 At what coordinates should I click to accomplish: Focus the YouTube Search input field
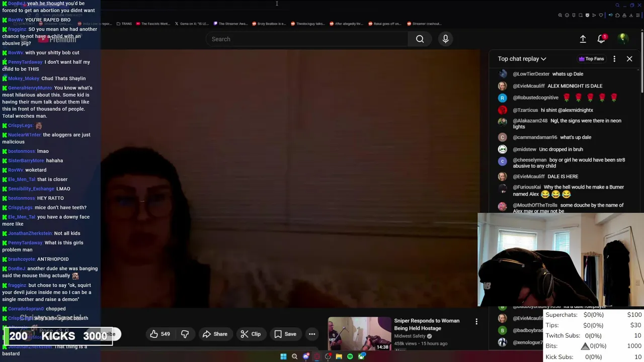tap(307, 39)
